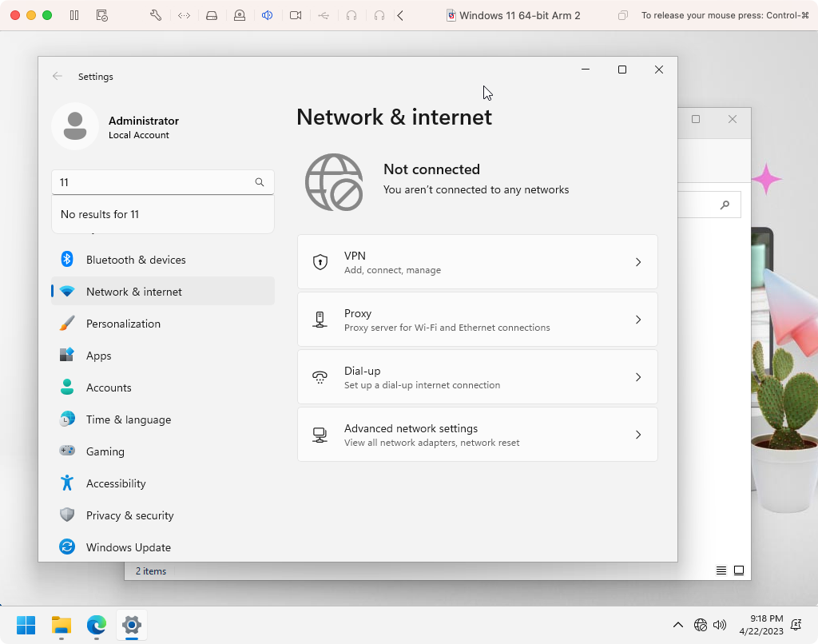This screenshot has width=818, height=644.
Task: Click the camera icon in VM toolbar
Action: tap(296, 15)
